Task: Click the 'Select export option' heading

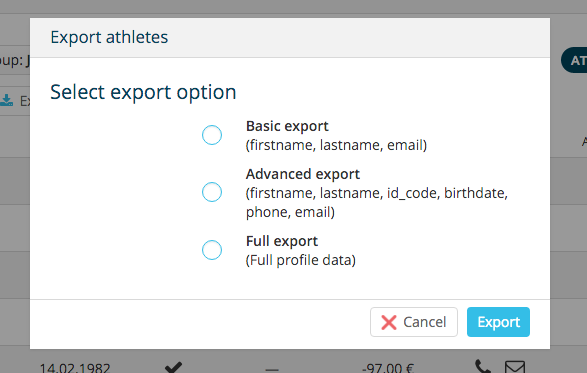Action: pos(143,92)
